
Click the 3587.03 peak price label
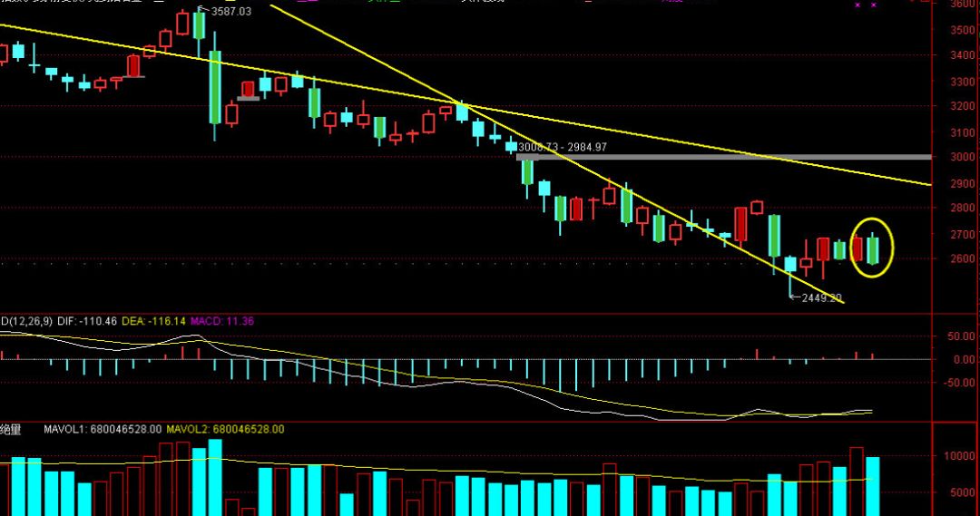230,12
